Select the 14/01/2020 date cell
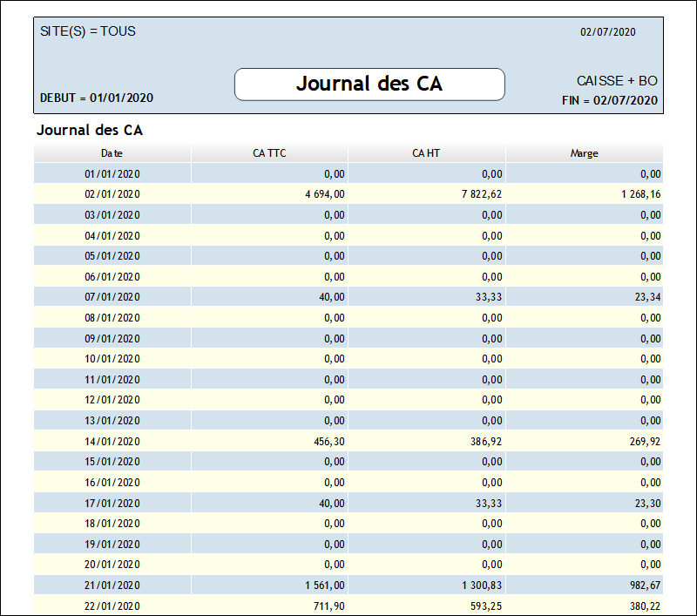 pyautogui.click(x=112, y=442)
